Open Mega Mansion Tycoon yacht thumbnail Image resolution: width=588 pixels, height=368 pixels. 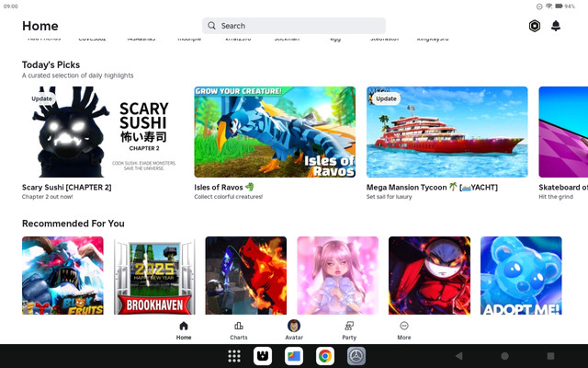tap(447, 132)
